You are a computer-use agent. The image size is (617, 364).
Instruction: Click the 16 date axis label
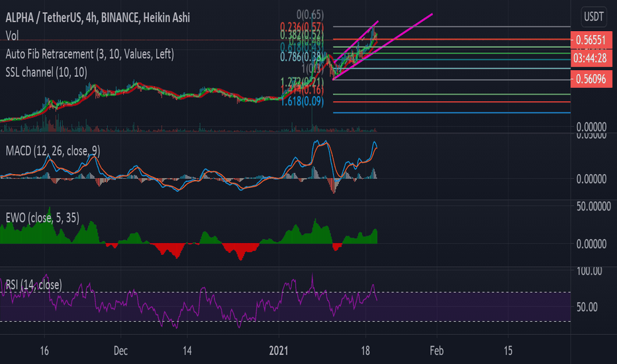click(x=44, y=351)
